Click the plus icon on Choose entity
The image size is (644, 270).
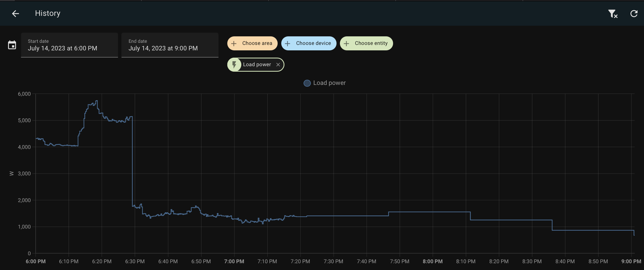[x=347, y=43]
